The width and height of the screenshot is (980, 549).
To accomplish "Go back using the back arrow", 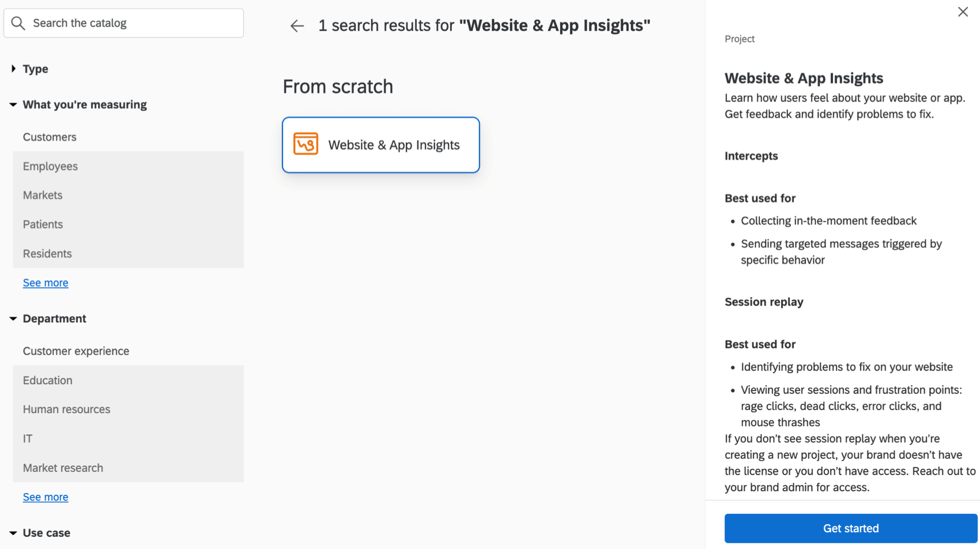I will [296, 25].
